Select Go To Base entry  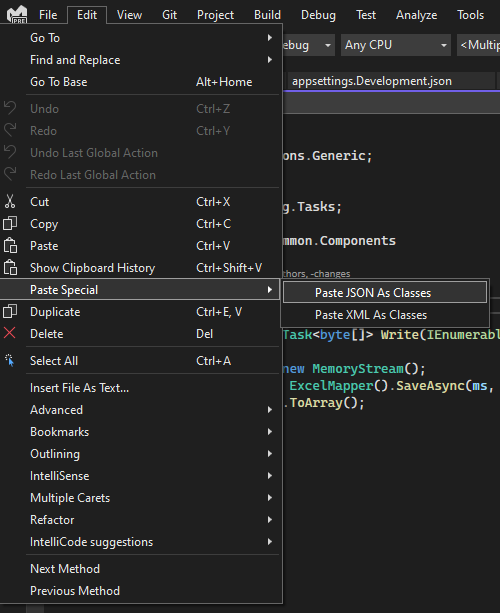point(141,82)
